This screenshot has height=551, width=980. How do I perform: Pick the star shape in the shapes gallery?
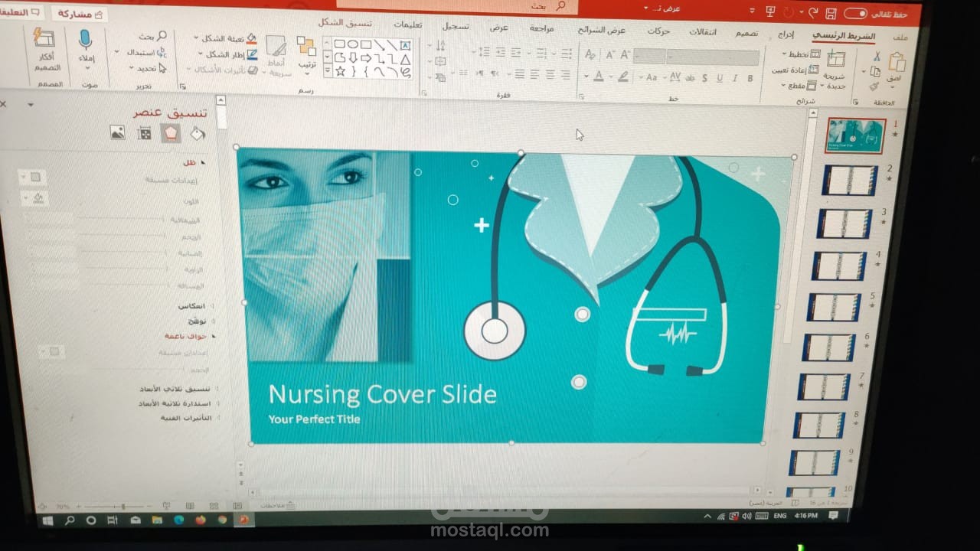click(x=340, y=71)
